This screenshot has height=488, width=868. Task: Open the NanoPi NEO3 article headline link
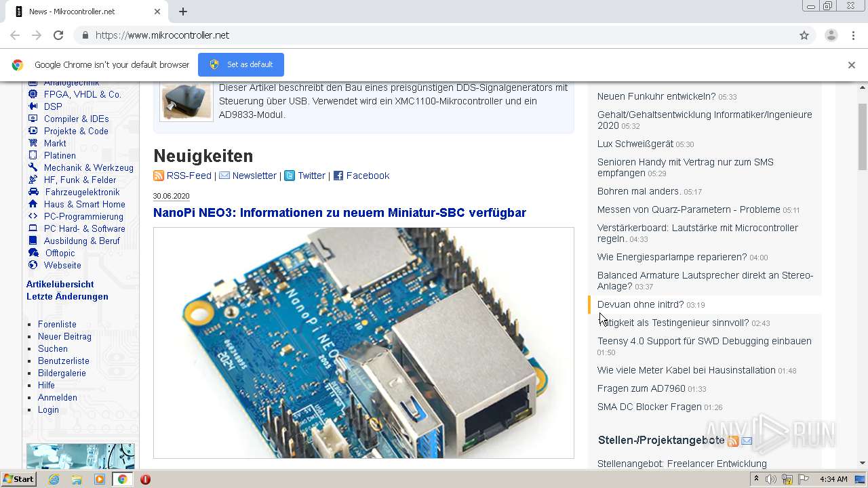click(340, 213)
